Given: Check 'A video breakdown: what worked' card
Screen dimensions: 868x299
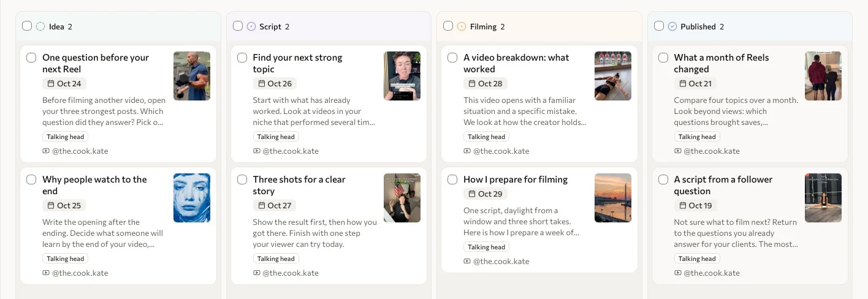Looking at the screenshot, I should [x=452, y=58].
